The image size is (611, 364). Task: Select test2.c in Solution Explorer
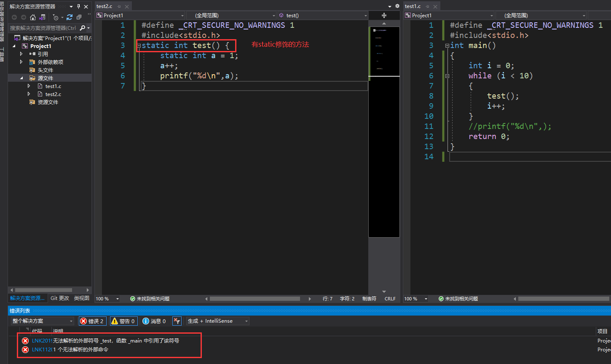[x=53, y=94]
